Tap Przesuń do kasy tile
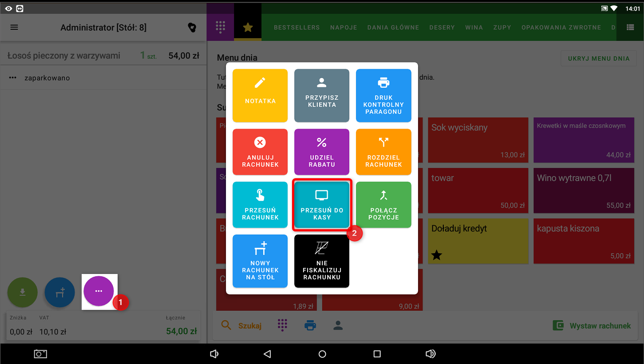Image resolution: width=644 pixels, height=364 pixels. [x=321, y=205]
